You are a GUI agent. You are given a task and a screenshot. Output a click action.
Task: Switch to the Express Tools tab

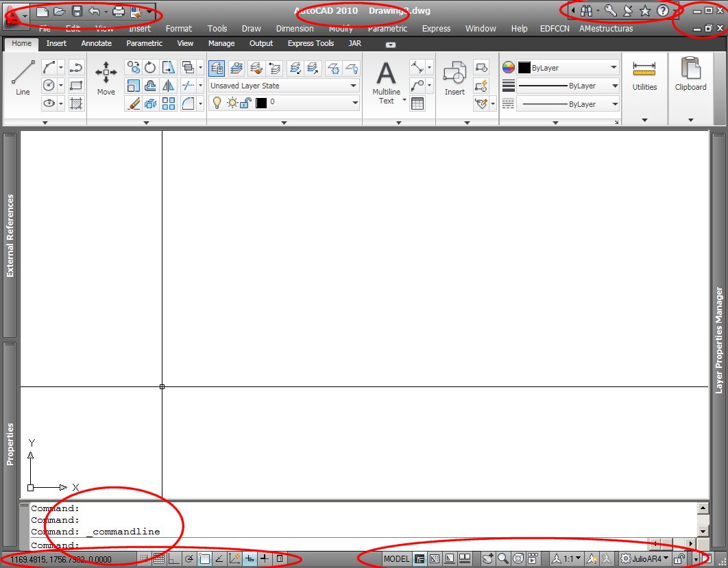click(311, 43)
